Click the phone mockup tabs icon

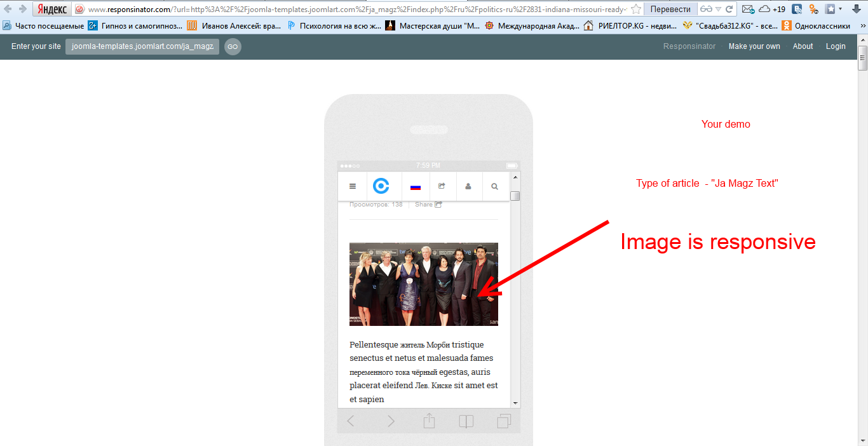pyautogui.click(x=505, y=421)
